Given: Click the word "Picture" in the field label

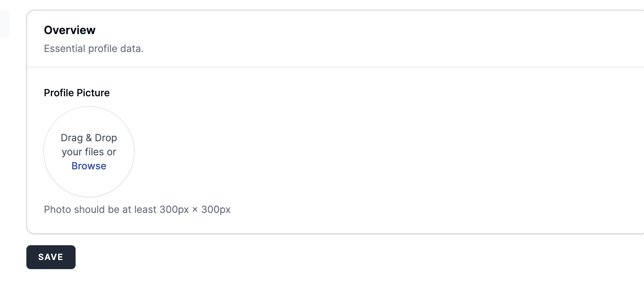Looking at the screenshot, I should [93, 93].
